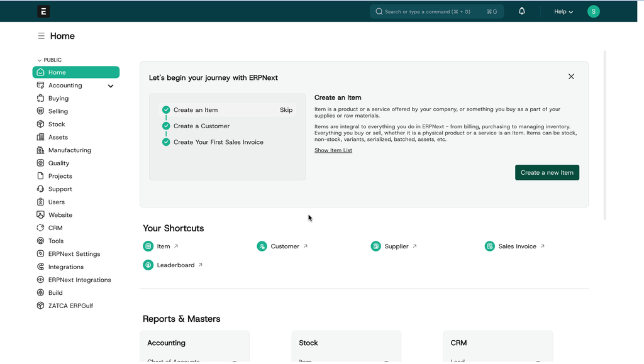Select the Website workspace
Screen dimensions: 644x364
(x=60, y=215)
